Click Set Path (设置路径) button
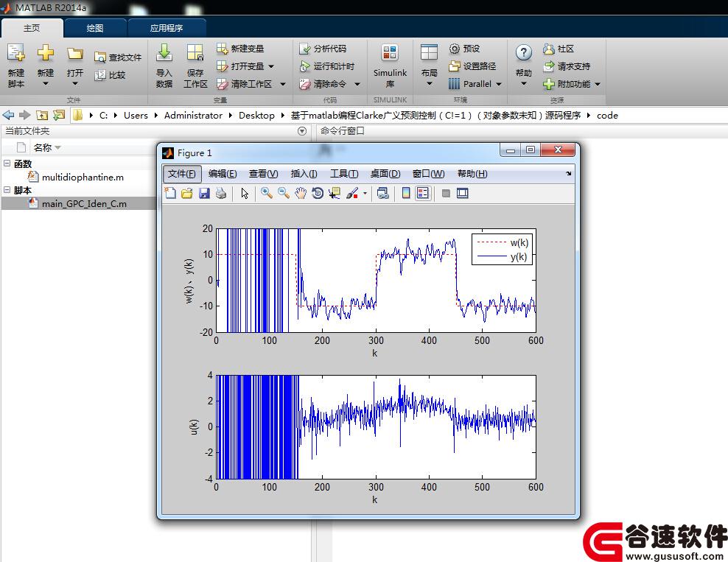 point(472,66)
